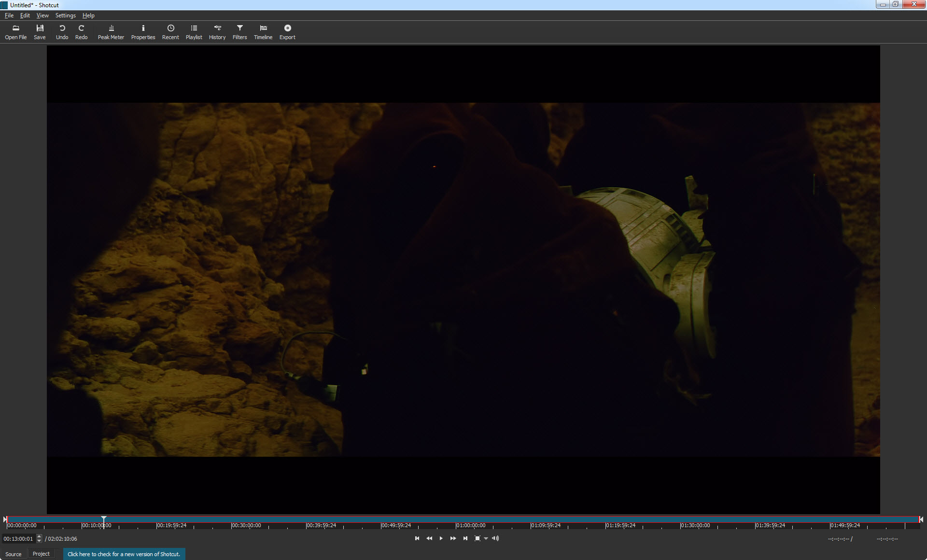Open a file with Open File button
Image resolution: width=927 pixels, height=560 pixels.
(x=15, y=32)
